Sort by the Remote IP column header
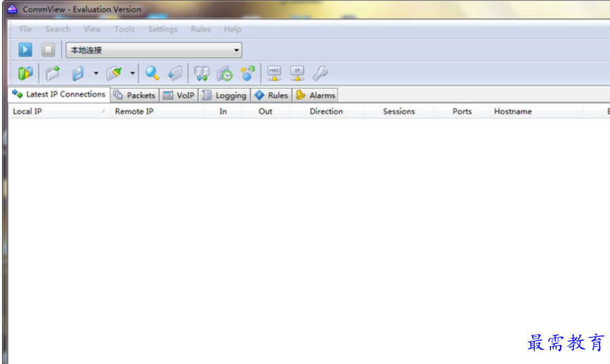Viewport: 610px width, 364px height. [134, 111]
